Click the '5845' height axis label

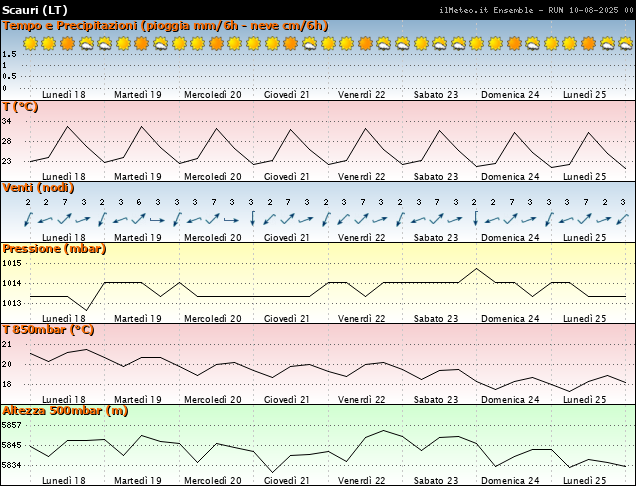[11, 445]
